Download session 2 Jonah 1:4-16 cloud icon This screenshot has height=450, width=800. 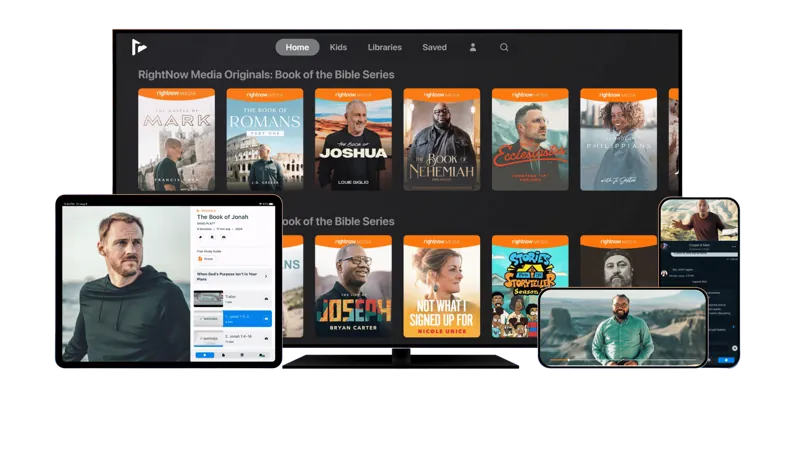click(x=266, y=338)
